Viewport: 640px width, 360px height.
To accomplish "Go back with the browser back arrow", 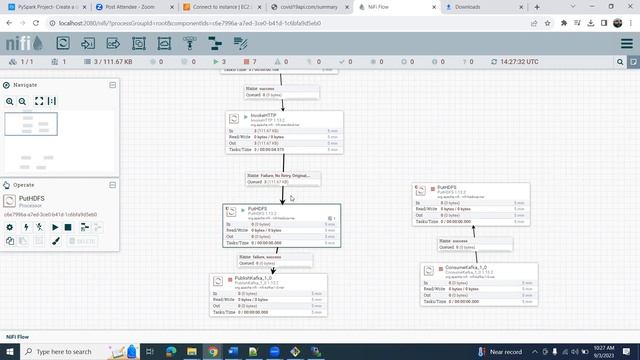I will 9,23.
